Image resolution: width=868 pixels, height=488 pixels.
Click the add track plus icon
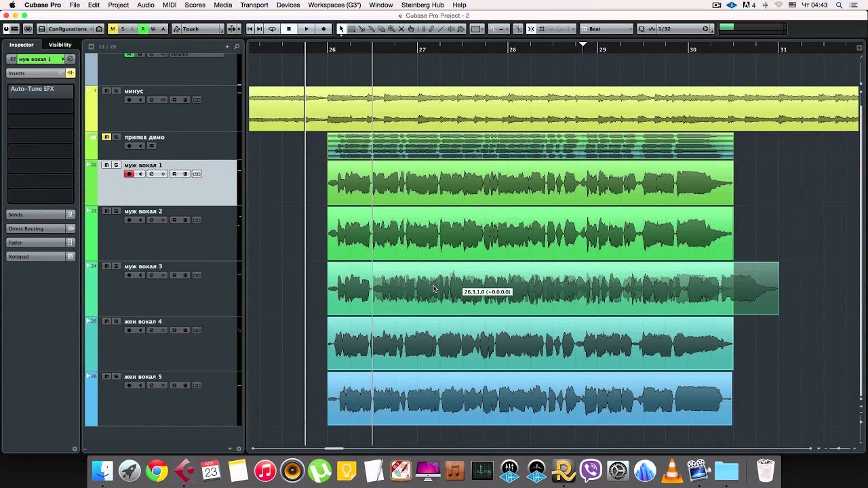click(x=227, y=46)
